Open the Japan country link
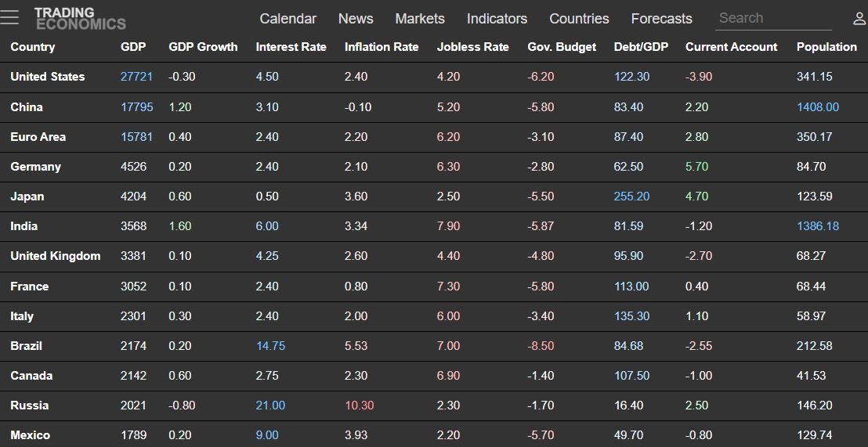Image resolution: width=868 pixels, height=447 pixels. point(27,196)
